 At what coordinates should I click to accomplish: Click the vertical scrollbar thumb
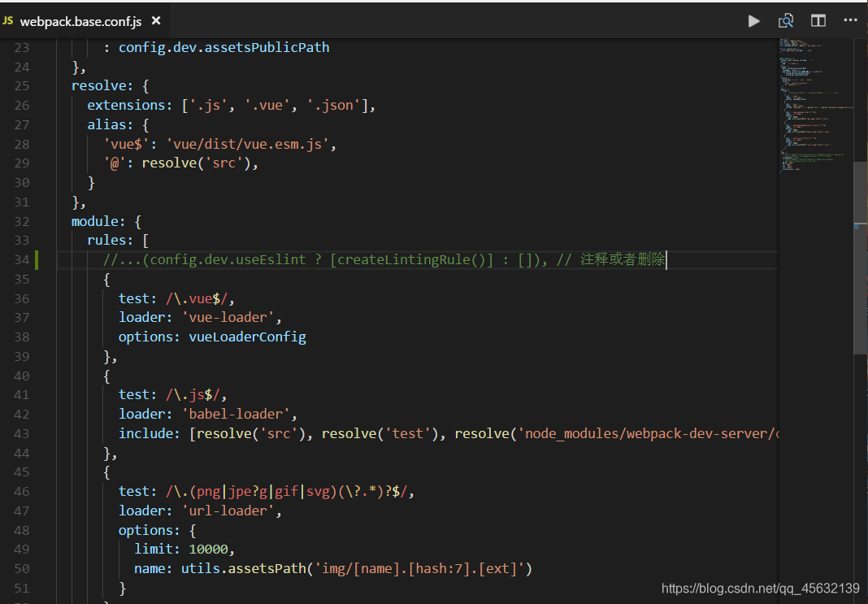(860, 258)
